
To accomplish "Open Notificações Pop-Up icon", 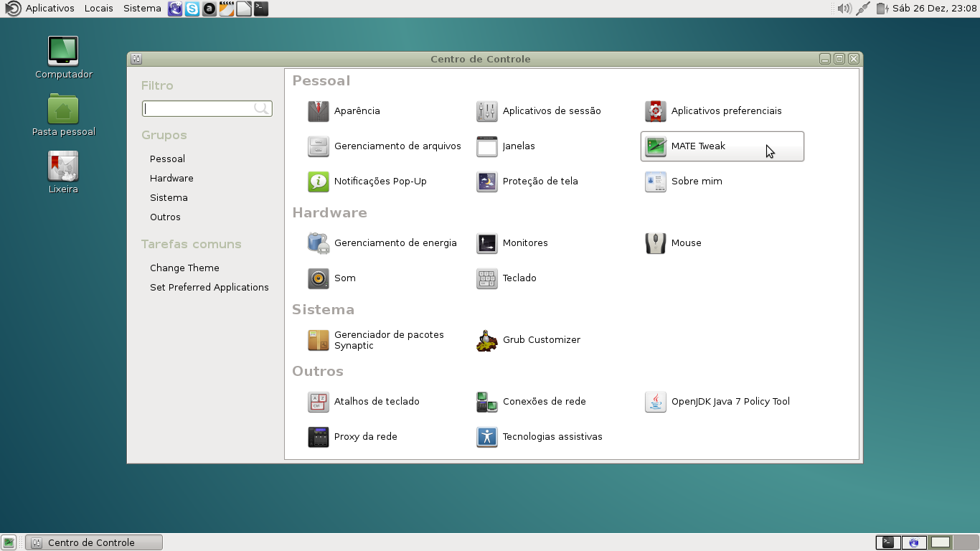I will click(x=319, y=182).
